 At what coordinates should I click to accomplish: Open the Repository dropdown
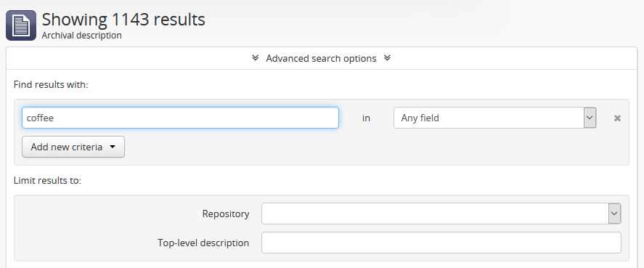(441, 214)
